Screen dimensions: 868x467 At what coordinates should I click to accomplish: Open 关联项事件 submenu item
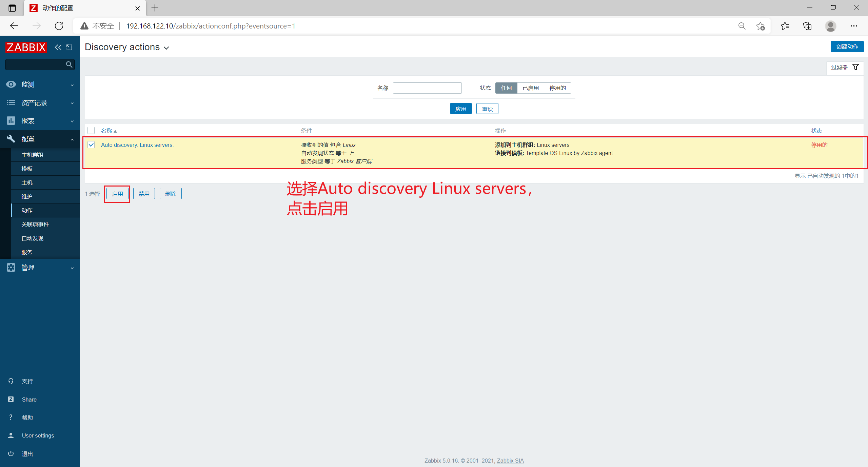[x=45, y=224]
